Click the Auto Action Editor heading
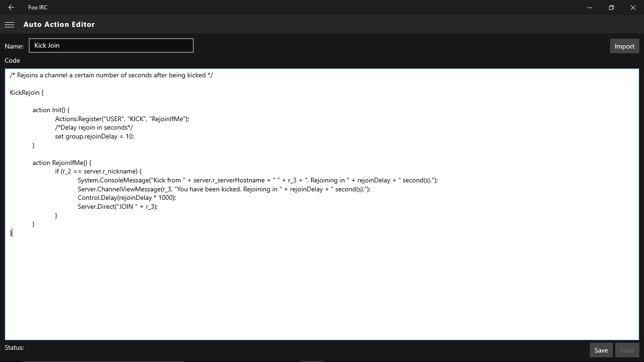The width and height of the screenshot is (644, 362). (x=59, y=24)
